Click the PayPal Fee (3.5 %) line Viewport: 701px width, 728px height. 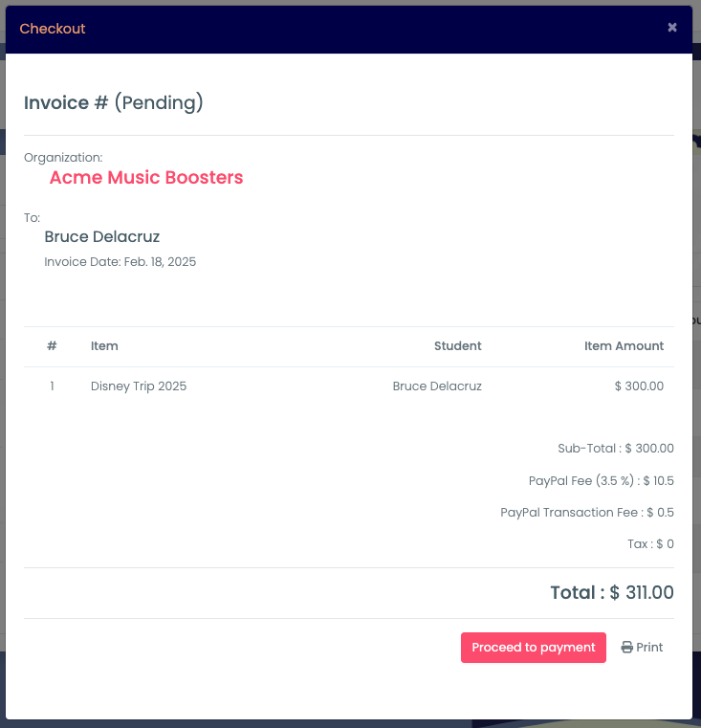pyautogui.click(x=602, y=480)
